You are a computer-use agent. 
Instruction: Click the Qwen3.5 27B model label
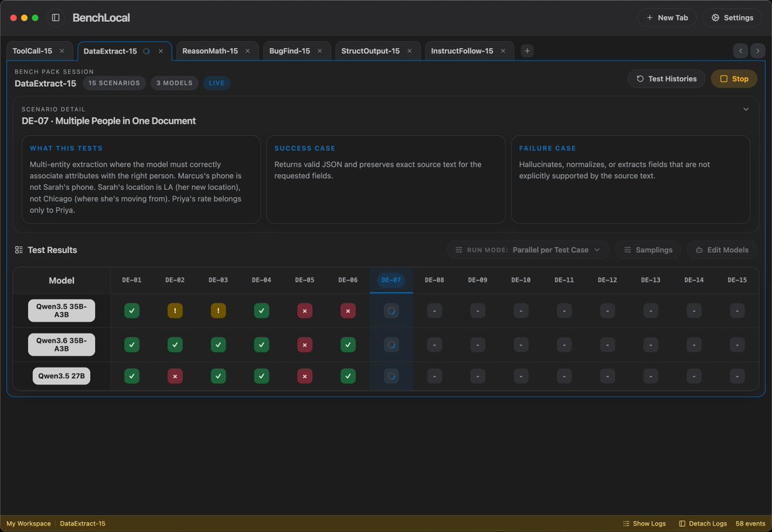pyautogui.click(x=62, y=376)
